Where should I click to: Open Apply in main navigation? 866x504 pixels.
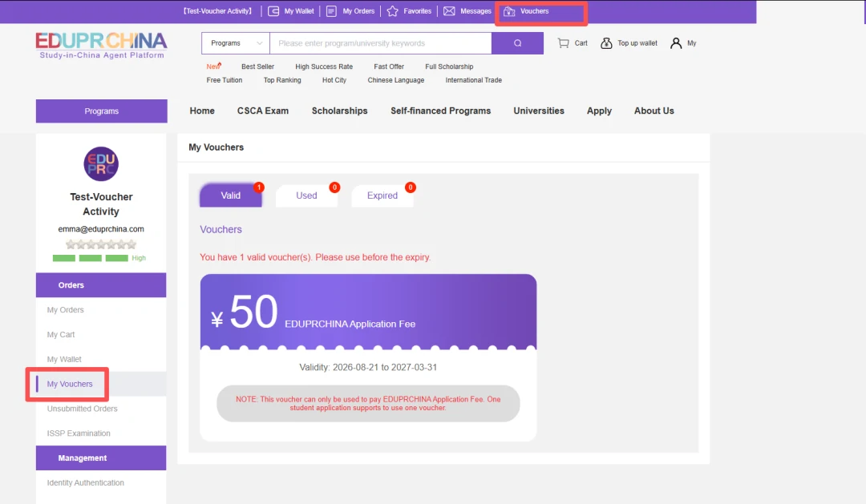coord(599,111)
